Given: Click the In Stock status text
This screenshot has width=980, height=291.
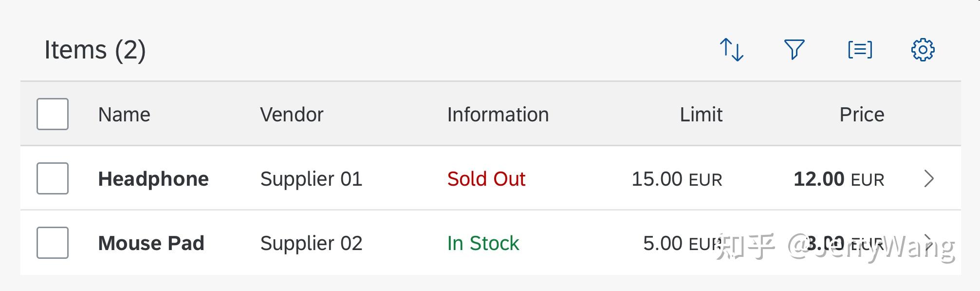Looking at the screenshot, I should point(483,243).
